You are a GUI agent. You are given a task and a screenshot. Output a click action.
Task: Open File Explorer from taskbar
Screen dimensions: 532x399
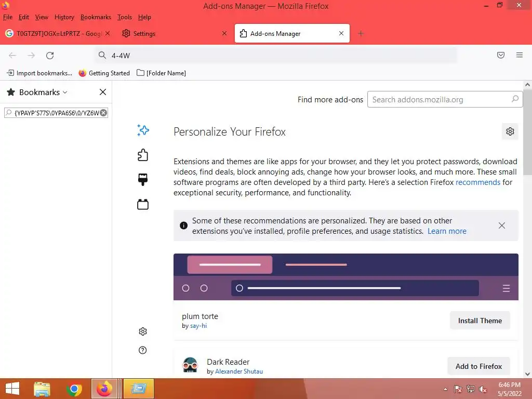(42, 389)
